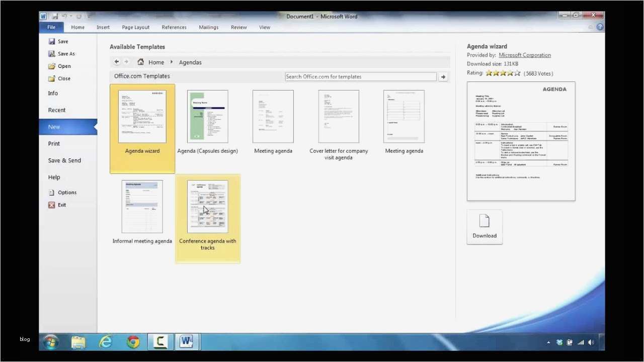
Task: Select Help in the backstage sidebar
Action: 54,177
